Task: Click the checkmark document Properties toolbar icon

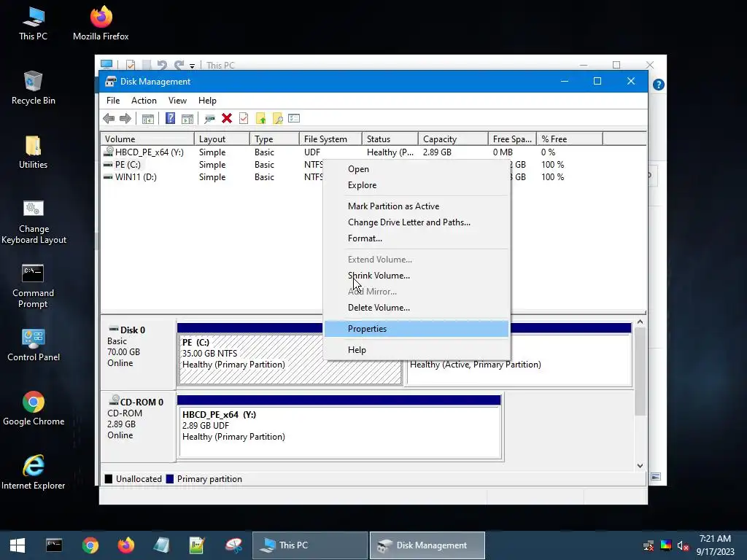Action: (x=244, y=118)
